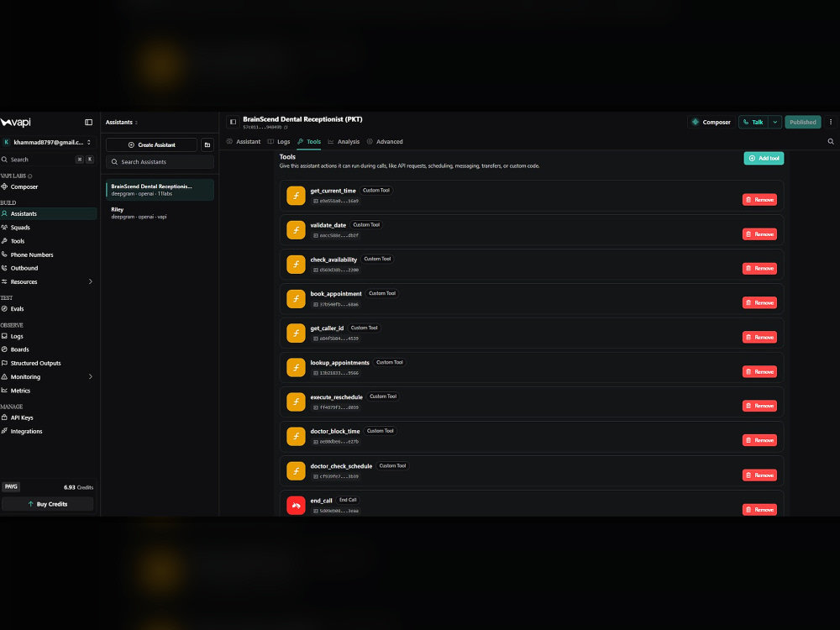This screenshot has width=840, height=630.
Task: Copy the assistant ID under the title
Action: pos(286,128)
